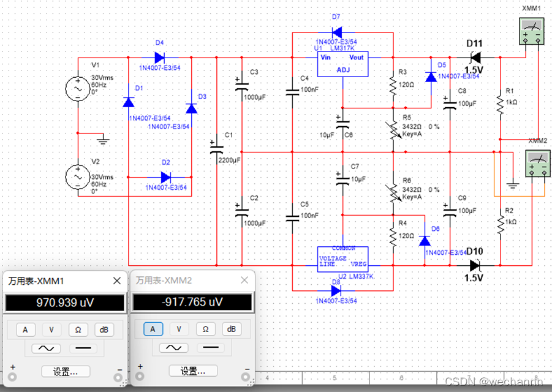Select capacitor C9 100µF symbol

point(450,210)
